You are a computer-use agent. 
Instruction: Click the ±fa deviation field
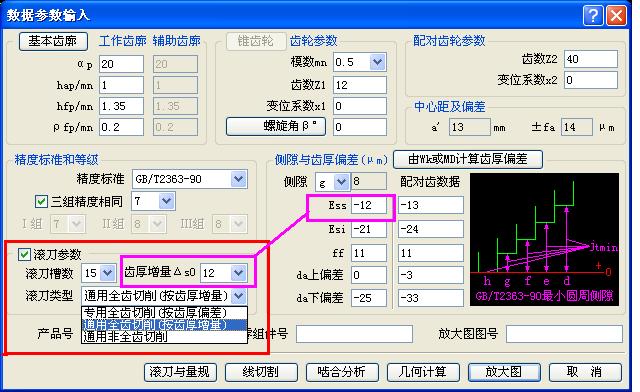click(576, 127)
